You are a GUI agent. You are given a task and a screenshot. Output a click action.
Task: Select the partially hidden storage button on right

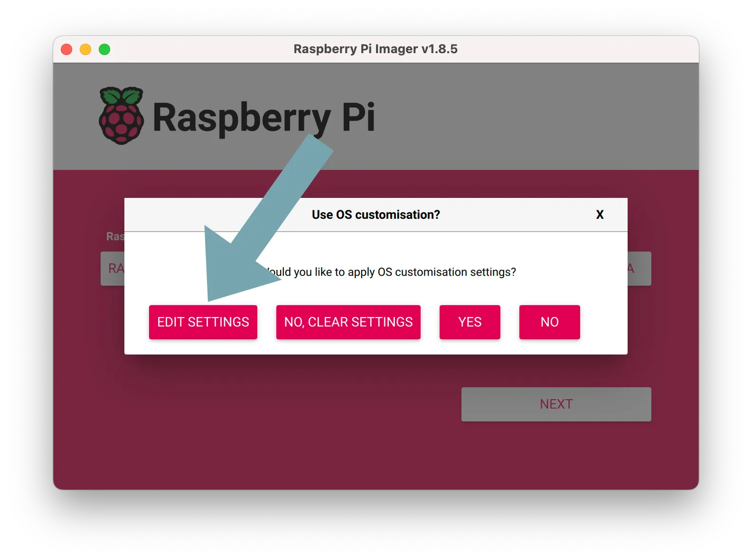639,269
